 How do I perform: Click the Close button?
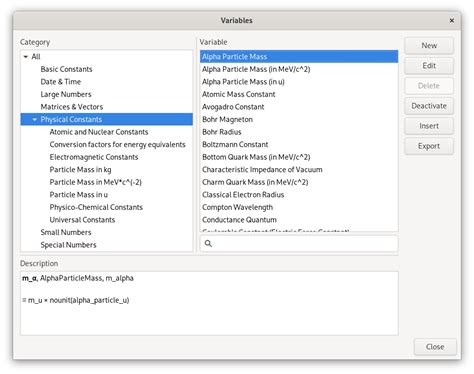pyautogui.click(x=435, y=347)
